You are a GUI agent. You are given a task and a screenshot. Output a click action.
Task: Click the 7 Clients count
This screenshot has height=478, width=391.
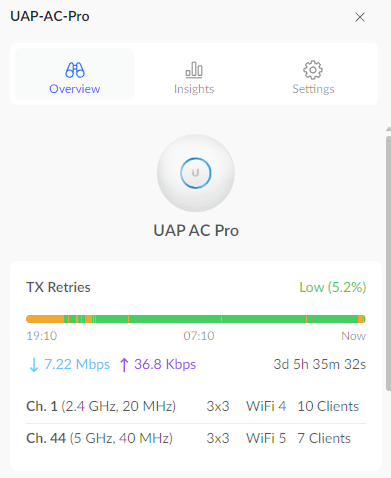(324, 438)
